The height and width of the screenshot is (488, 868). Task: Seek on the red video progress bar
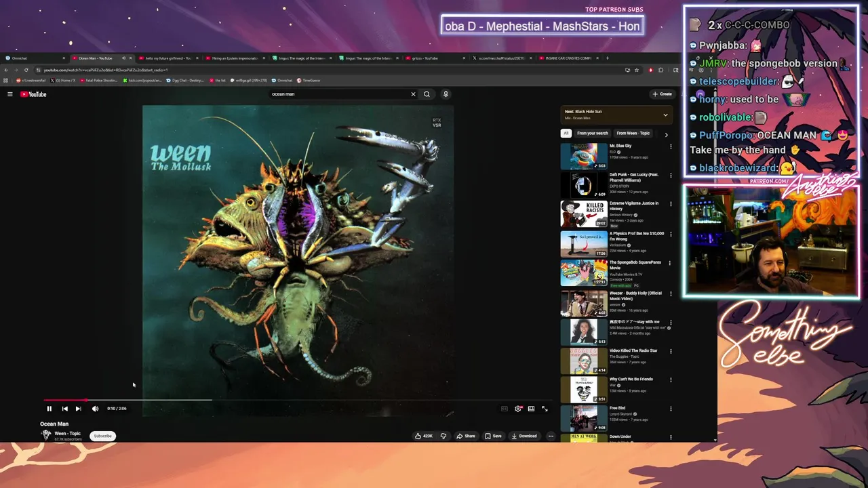click(296, 400)
